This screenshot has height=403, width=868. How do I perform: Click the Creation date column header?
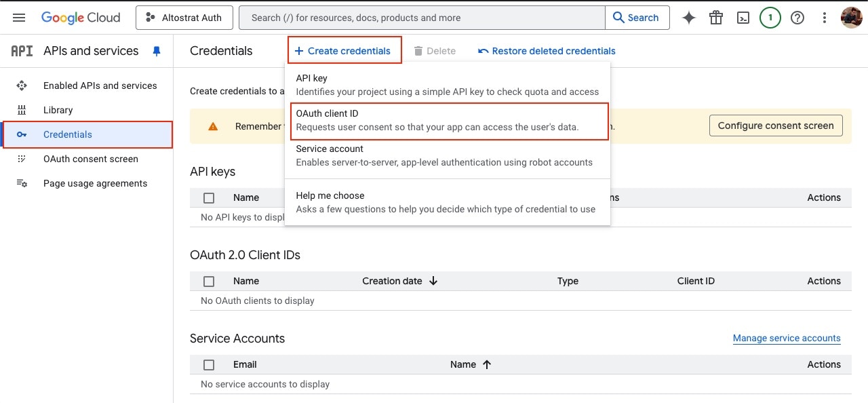coord(392,281)
